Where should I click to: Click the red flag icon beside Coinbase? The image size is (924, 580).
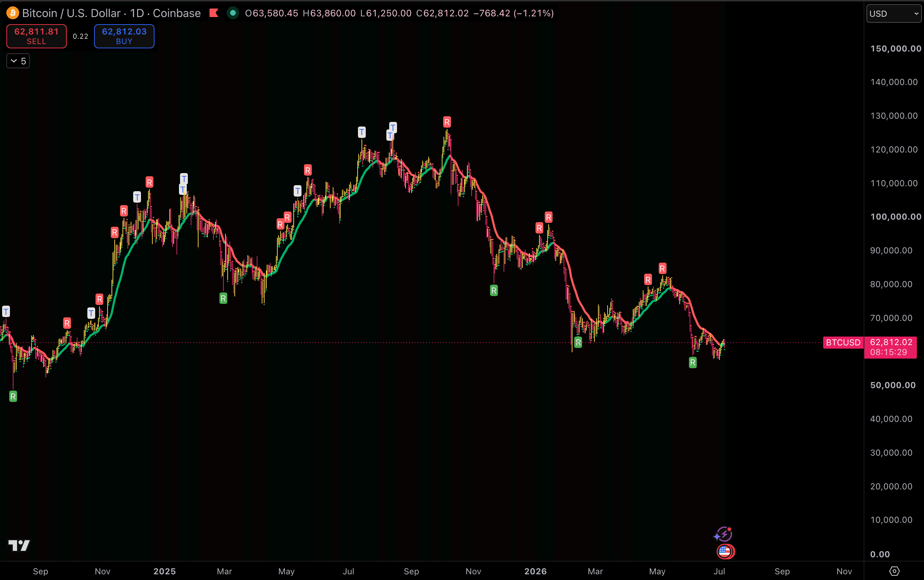pyautogui.click(x=214, y=13)
